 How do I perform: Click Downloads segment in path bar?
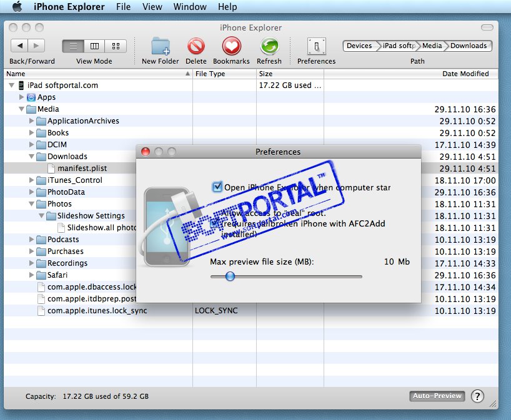click(x=469, y=46)
